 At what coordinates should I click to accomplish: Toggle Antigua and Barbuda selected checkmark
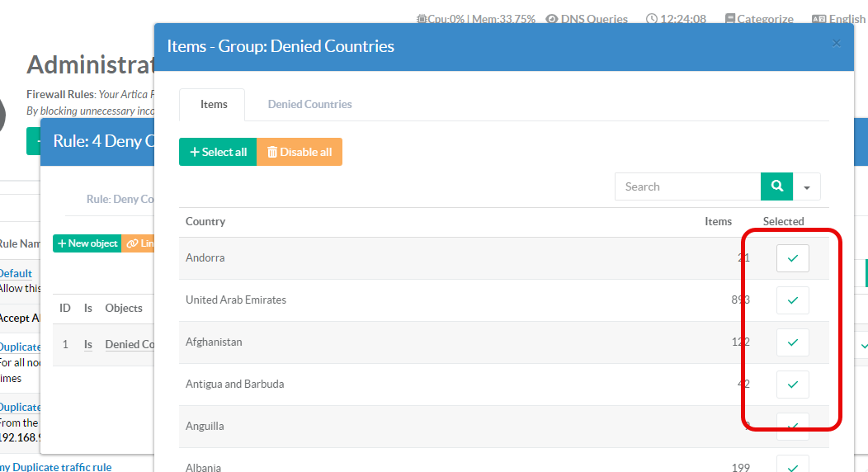(x=792, y=385)
